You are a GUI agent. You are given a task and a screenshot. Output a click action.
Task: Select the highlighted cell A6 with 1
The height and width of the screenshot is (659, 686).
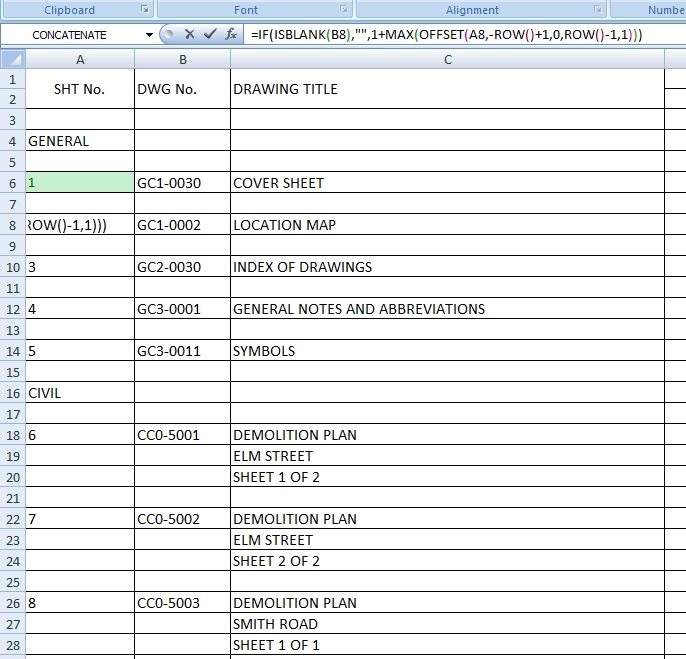click(x=80, y=182)
